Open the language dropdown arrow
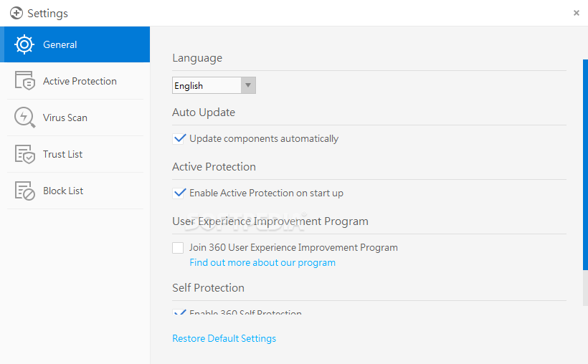This screenshot has height=364, width=588. (248, 85)
